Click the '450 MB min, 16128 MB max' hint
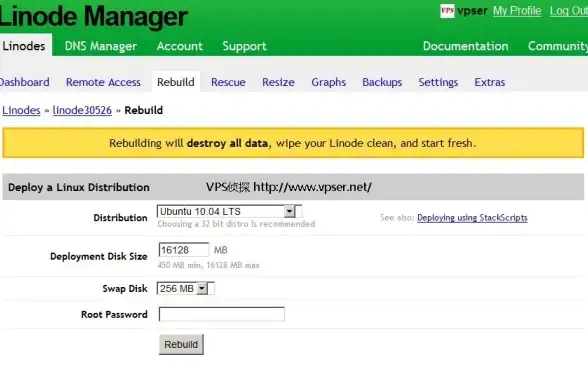The image size is (588, 374). 208,265
